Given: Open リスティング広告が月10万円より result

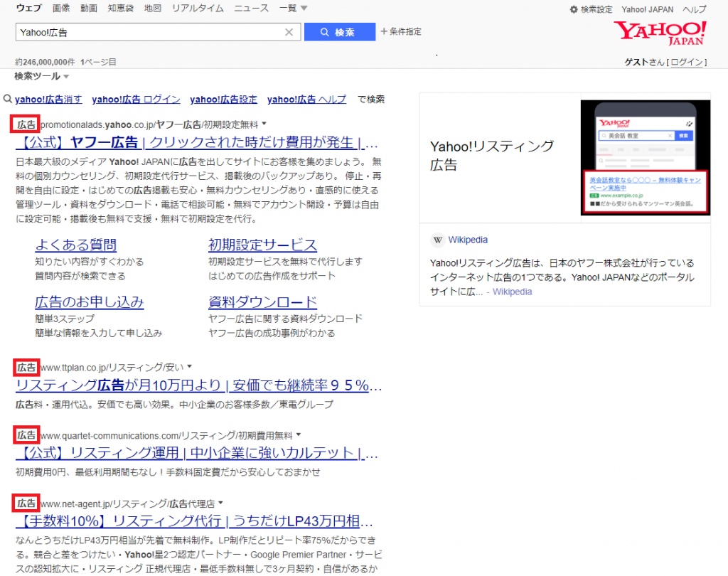Looking at the screenshot, I should (199, 385).
